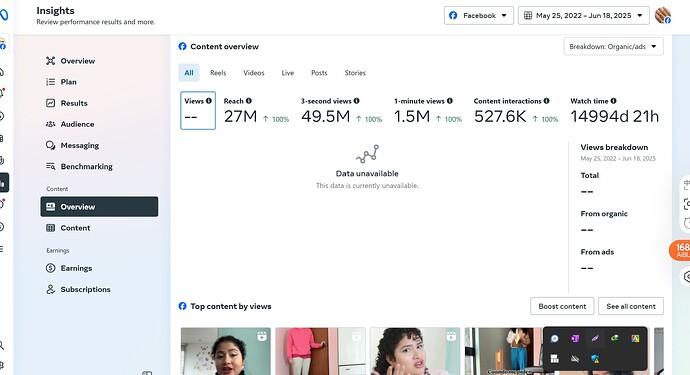Screen dimensions: 690x375
Task: Open the first top content reel thumbnail
Action: [226, 351]
